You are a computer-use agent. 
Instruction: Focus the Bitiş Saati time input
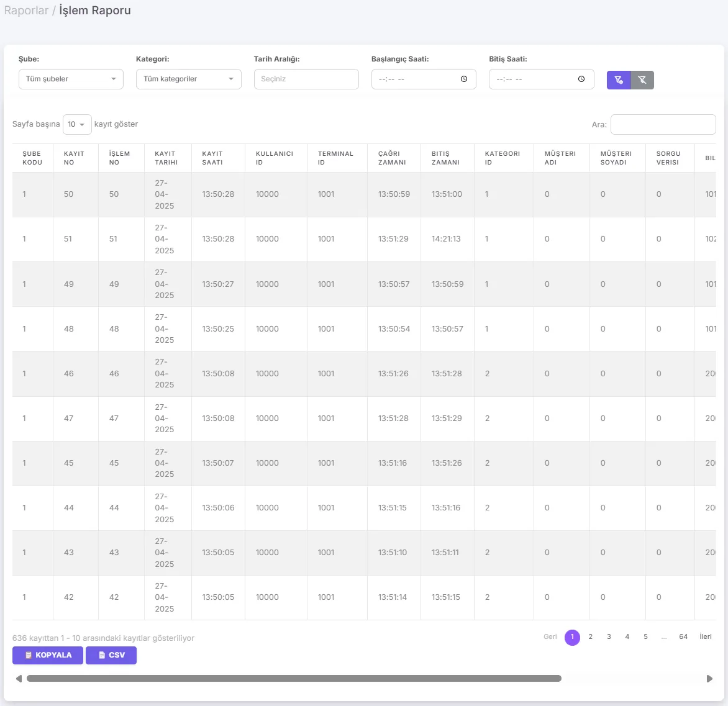pos(542,79)
